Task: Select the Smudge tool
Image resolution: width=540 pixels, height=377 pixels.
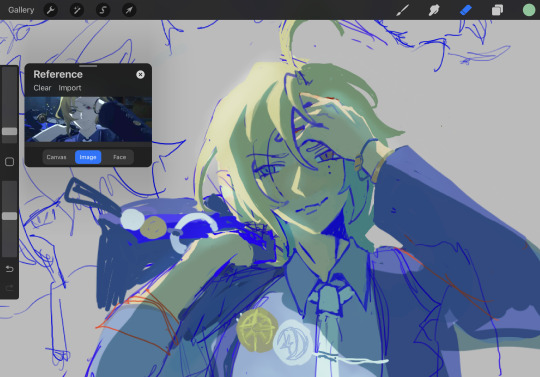Action: pyautogui.click(x=434, y=10)
